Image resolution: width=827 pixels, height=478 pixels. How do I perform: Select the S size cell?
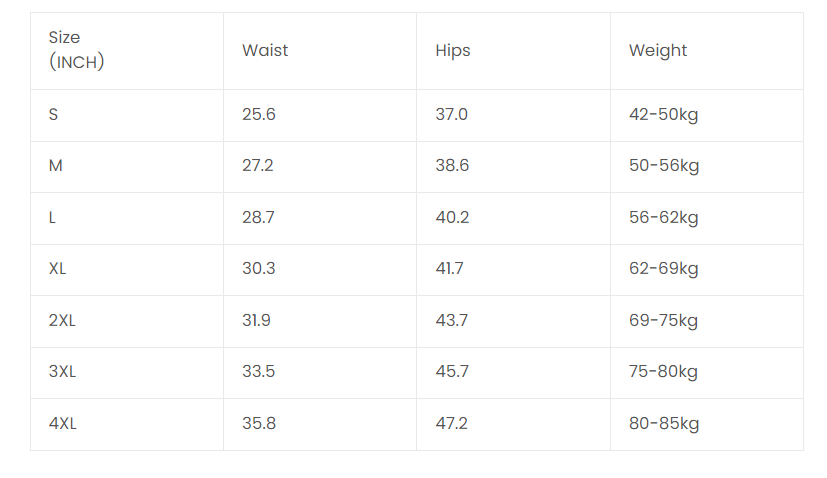point(54,115)
